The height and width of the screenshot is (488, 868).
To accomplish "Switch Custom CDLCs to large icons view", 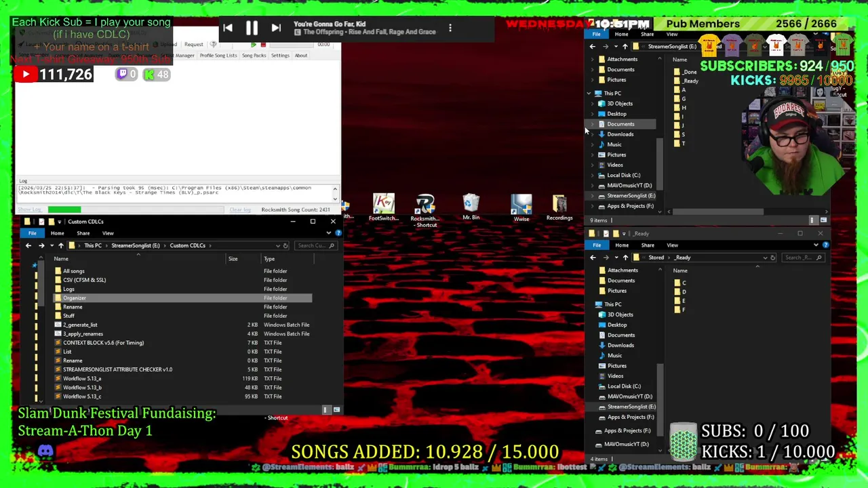I will pos(336,409).
